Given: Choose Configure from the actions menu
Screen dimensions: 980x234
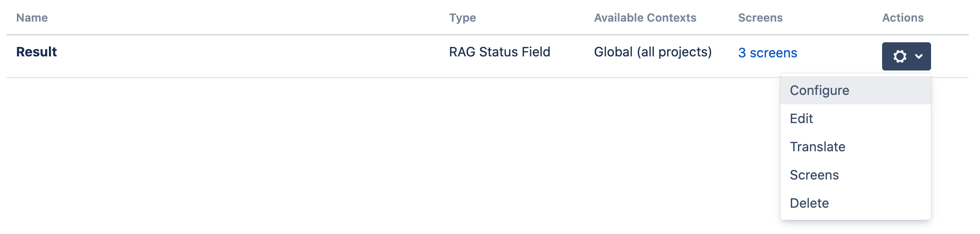Looking at the screenshot, I should (819, 90).
